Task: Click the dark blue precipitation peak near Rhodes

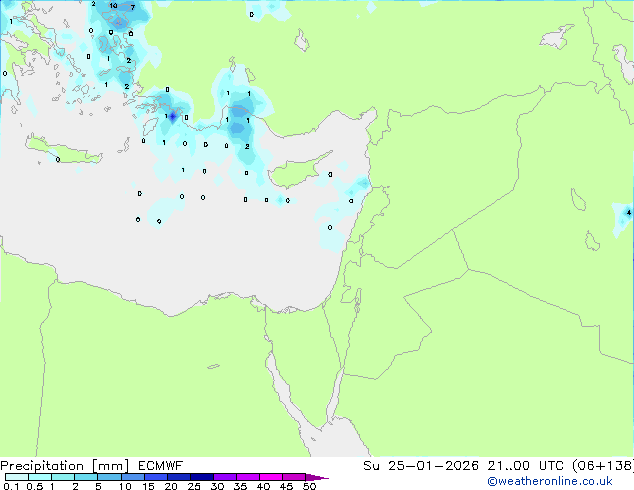Action: (173, 117)
